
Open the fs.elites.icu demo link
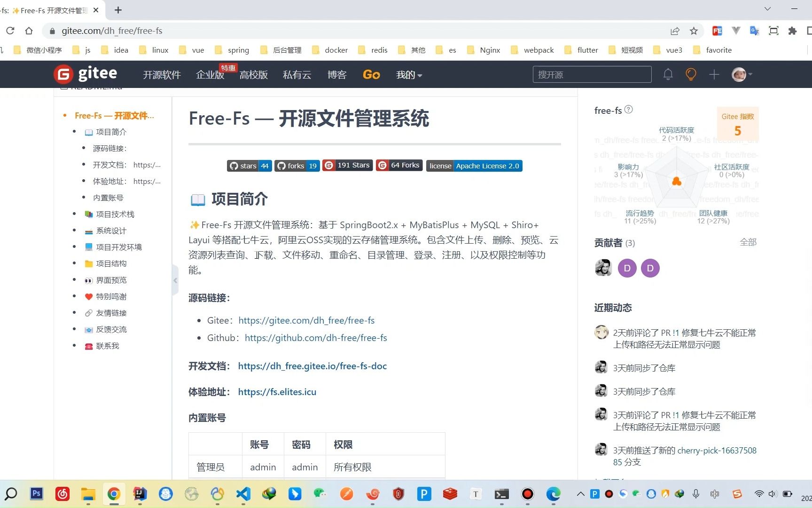[277, 392]
